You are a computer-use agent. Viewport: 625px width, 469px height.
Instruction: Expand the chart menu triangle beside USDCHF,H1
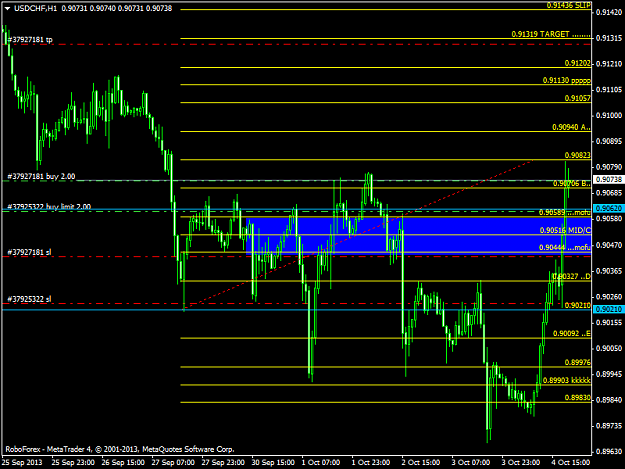(7, 8)
